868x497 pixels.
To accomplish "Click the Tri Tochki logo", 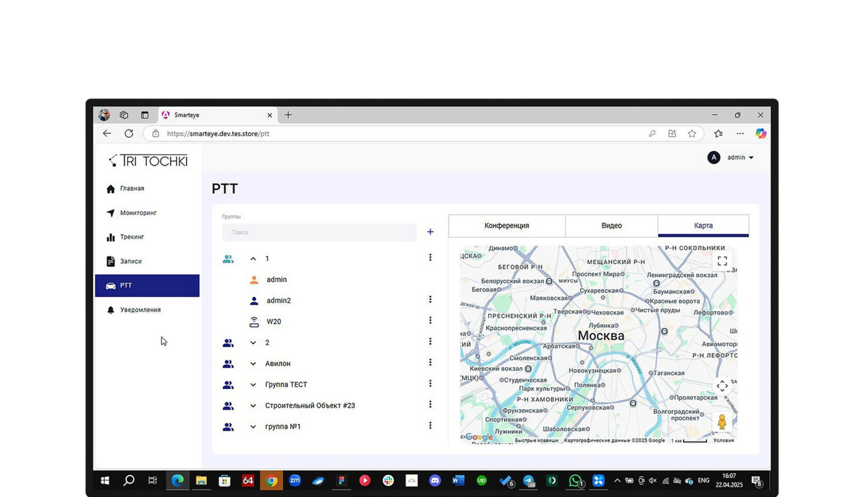I will 148,161.
